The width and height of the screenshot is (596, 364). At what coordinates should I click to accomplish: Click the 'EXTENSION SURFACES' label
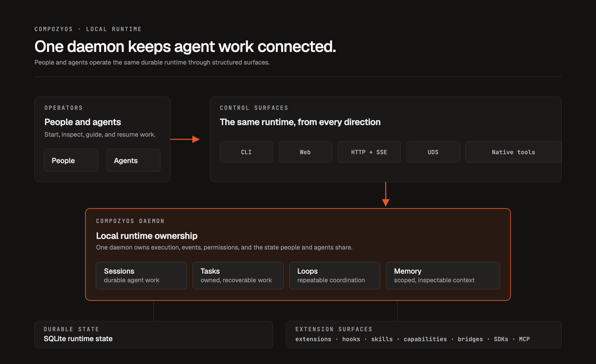pos(334,329)
